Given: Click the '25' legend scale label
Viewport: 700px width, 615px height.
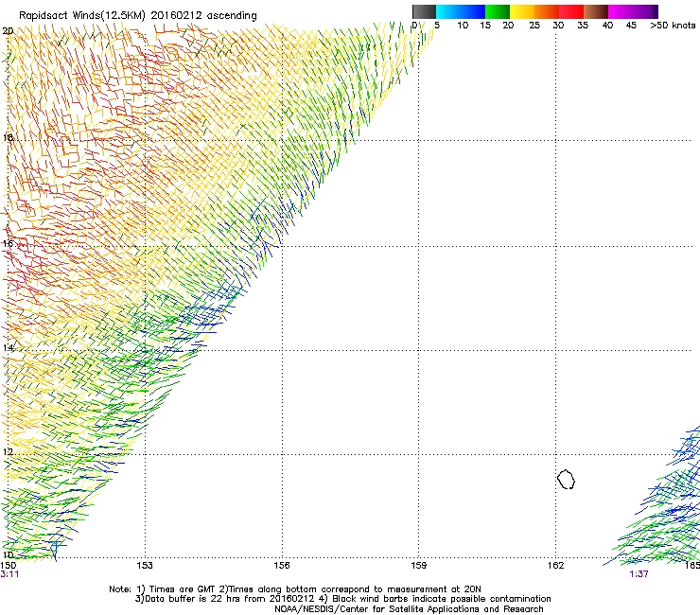Looking at the screenshot, I should tap(534, 26).
